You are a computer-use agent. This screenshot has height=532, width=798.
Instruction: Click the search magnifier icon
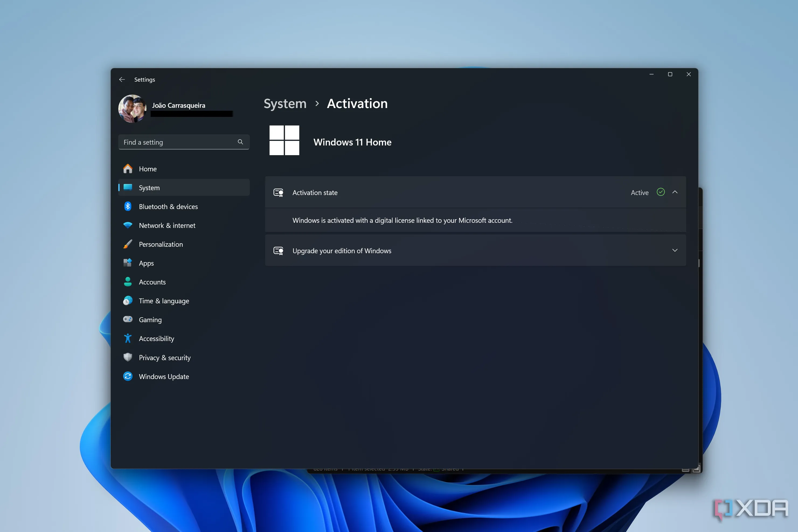coord(240,142)
